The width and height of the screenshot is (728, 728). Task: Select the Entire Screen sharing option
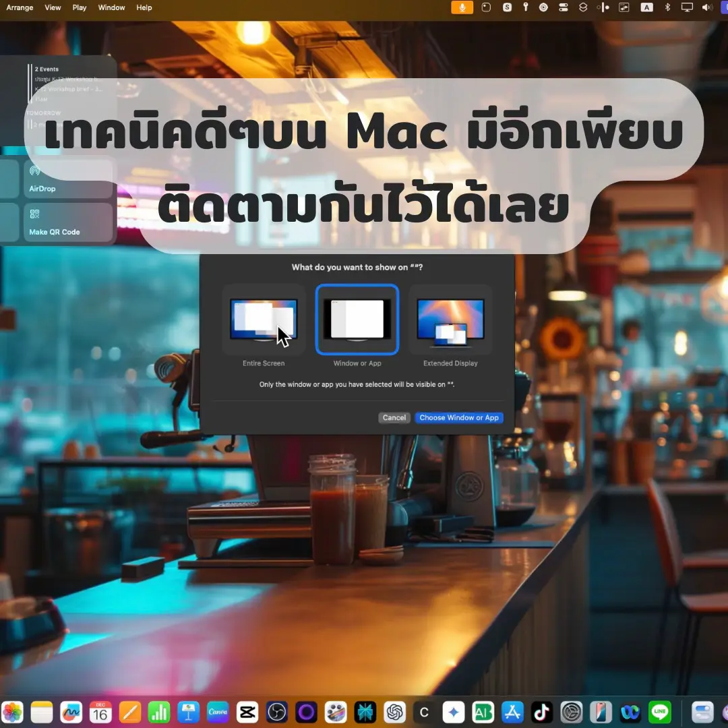(x=264, y=320)
